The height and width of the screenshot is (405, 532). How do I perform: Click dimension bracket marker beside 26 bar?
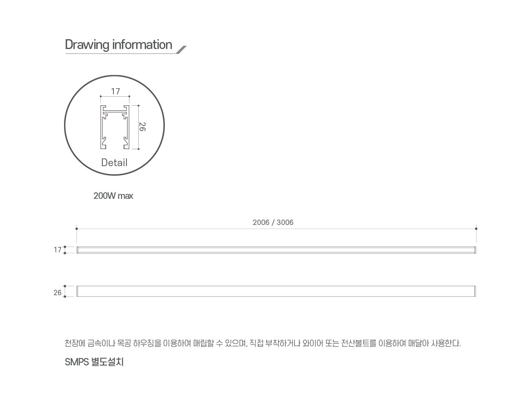tap(65, 292)
